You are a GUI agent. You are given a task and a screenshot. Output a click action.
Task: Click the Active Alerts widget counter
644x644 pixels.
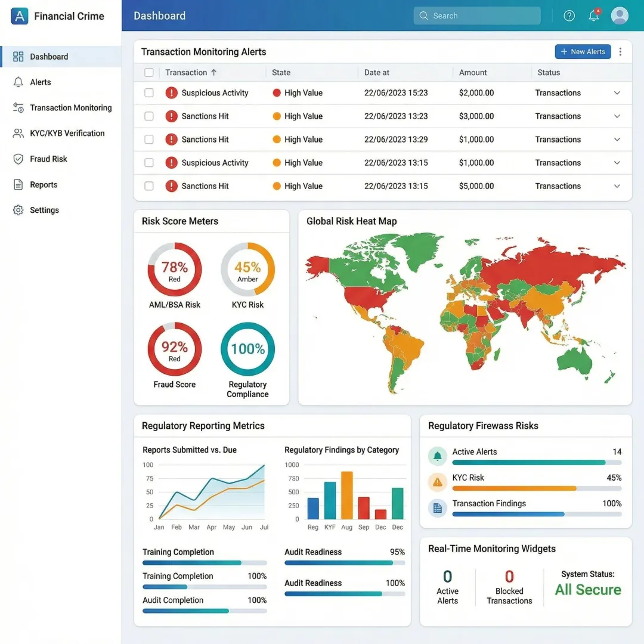tap(447, 587)
